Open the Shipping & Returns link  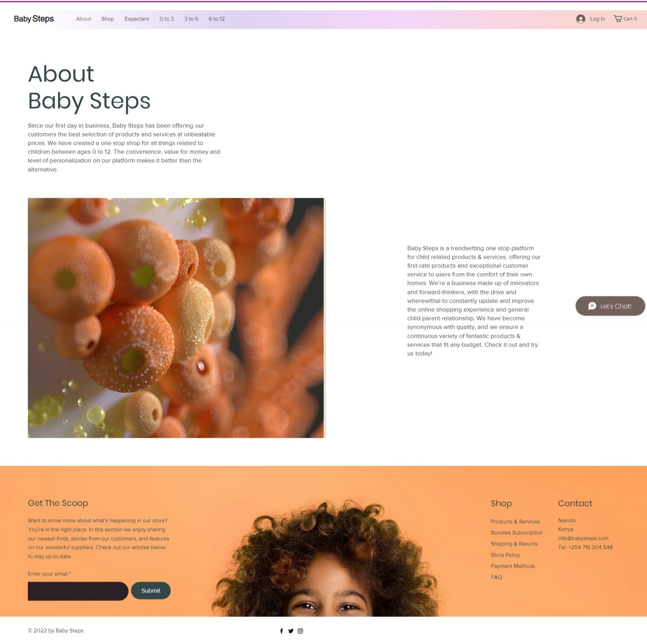point(514,544)
